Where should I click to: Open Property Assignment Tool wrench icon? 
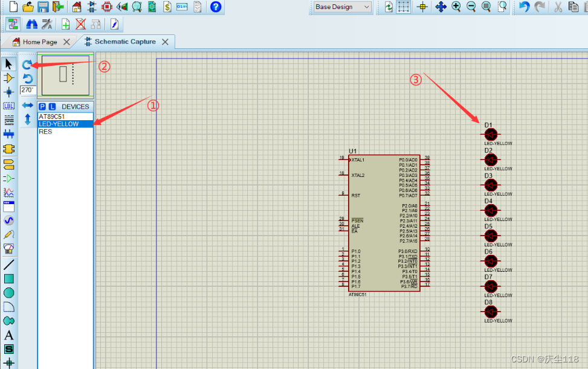[x=47, y=25]
